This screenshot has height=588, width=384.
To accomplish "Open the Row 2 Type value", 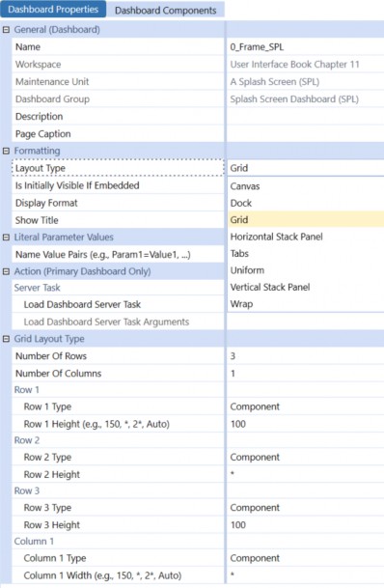I will pyautogui.click(x=305, y=457).
